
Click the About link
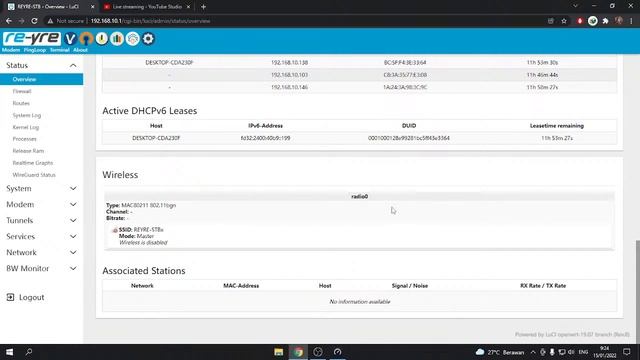tap(80, 50)
